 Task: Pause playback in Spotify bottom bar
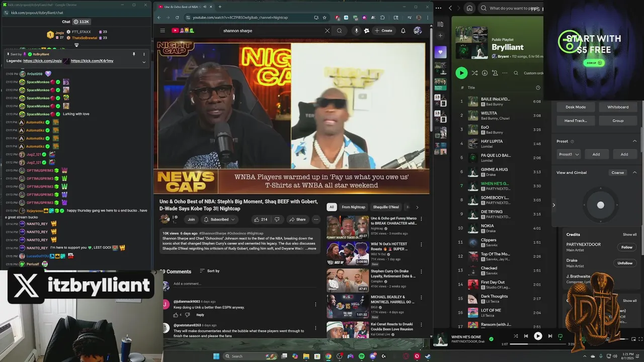[538, 336]
